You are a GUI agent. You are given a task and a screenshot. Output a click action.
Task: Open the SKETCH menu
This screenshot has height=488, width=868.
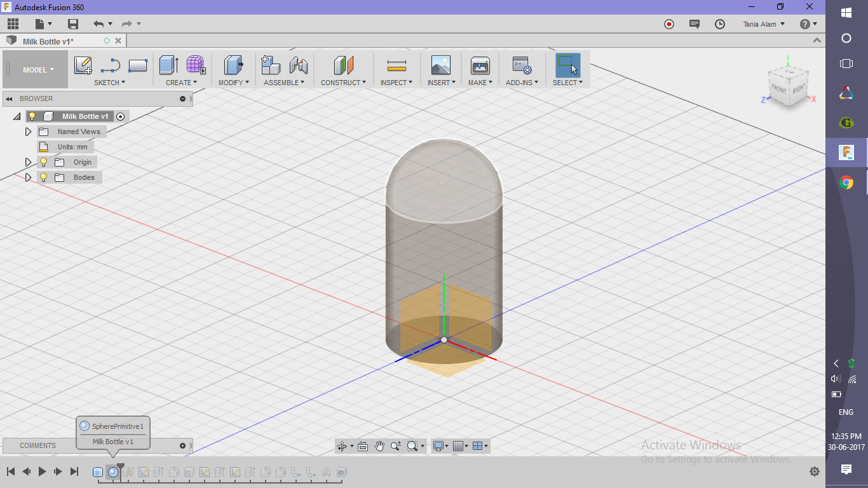click(x=109, y=83)
